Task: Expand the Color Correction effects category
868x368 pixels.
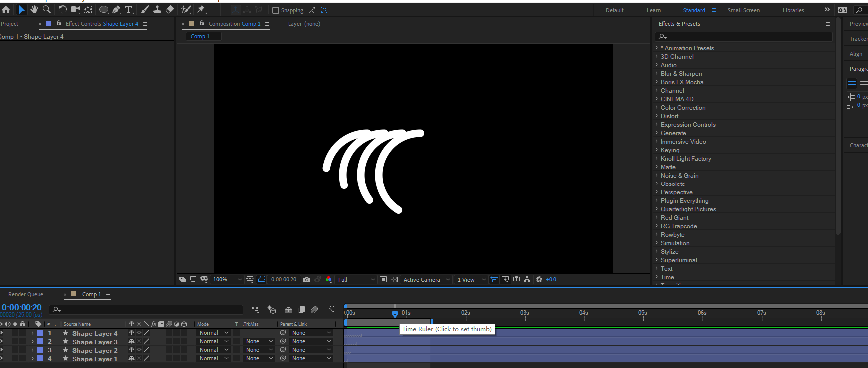Action: click(x=683, y=108)
